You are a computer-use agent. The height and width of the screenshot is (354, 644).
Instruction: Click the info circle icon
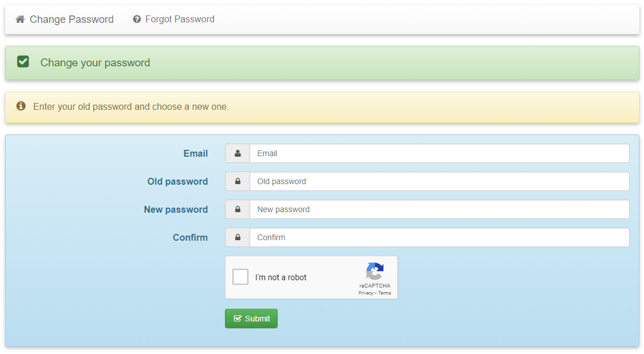coord(21,106)
